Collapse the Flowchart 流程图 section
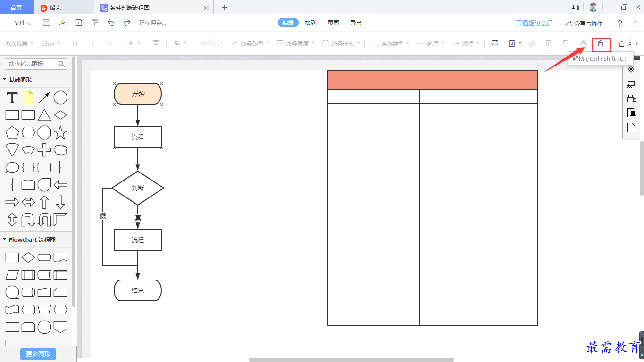 5,239
